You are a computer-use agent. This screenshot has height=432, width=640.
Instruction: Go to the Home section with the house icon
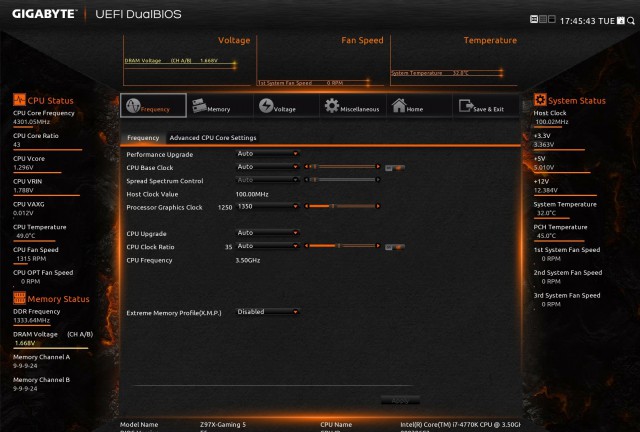[x=419, y=106]
